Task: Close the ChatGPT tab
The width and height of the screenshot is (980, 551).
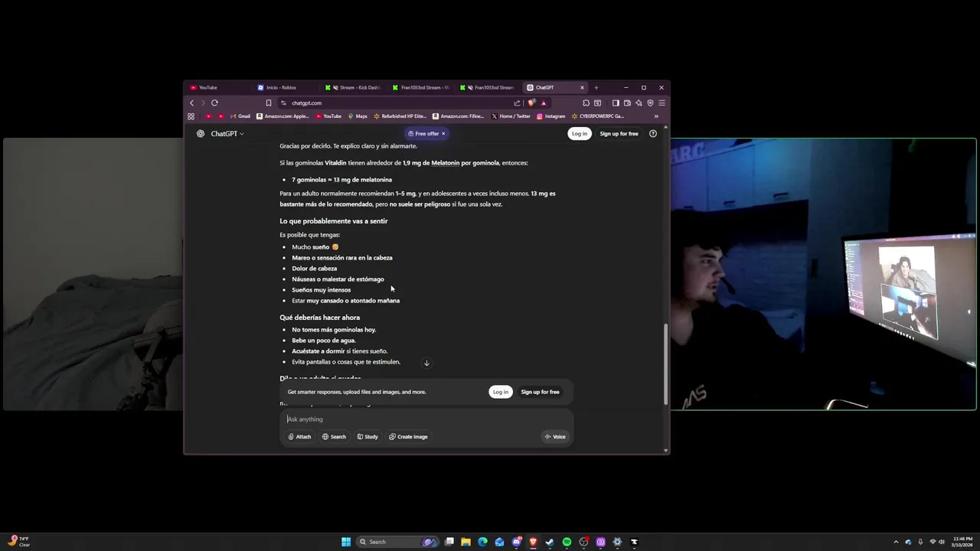Action: click(x=582, y=87)
